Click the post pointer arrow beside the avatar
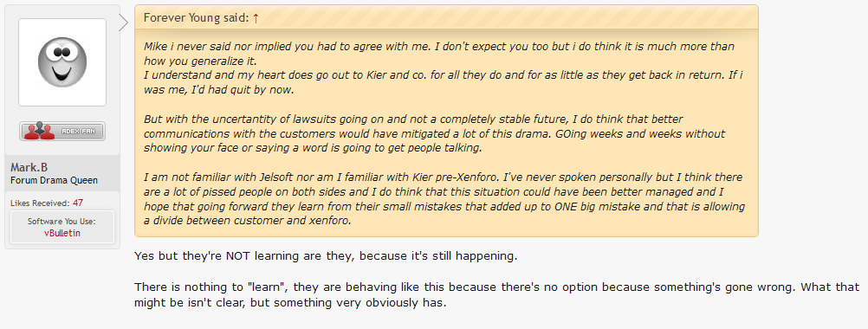 coord(124,23)
